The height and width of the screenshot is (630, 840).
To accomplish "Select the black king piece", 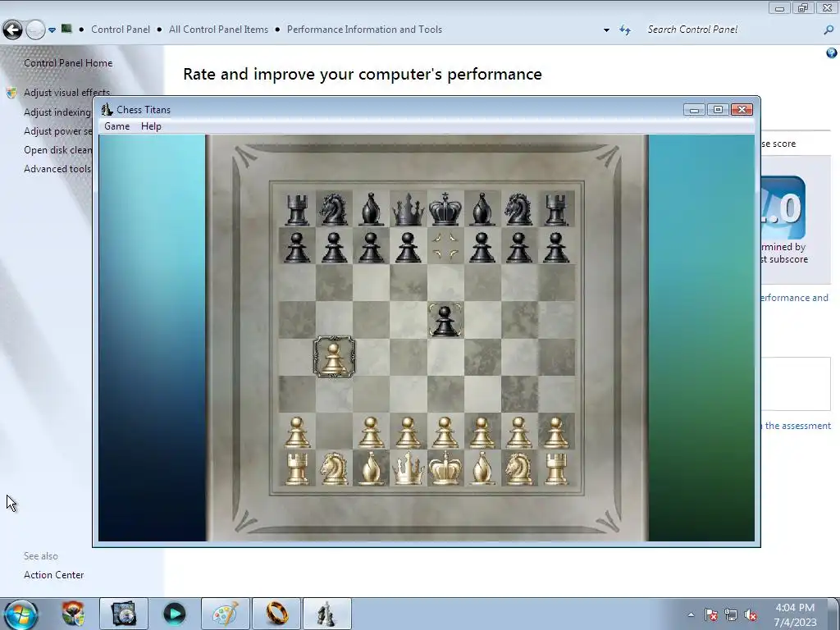I will coord(445,209).
